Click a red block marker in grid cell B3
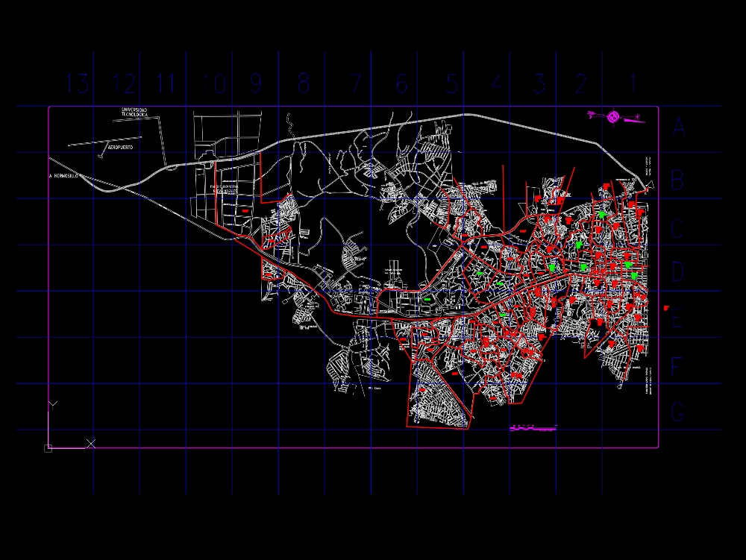 click(x=538, y=198)
